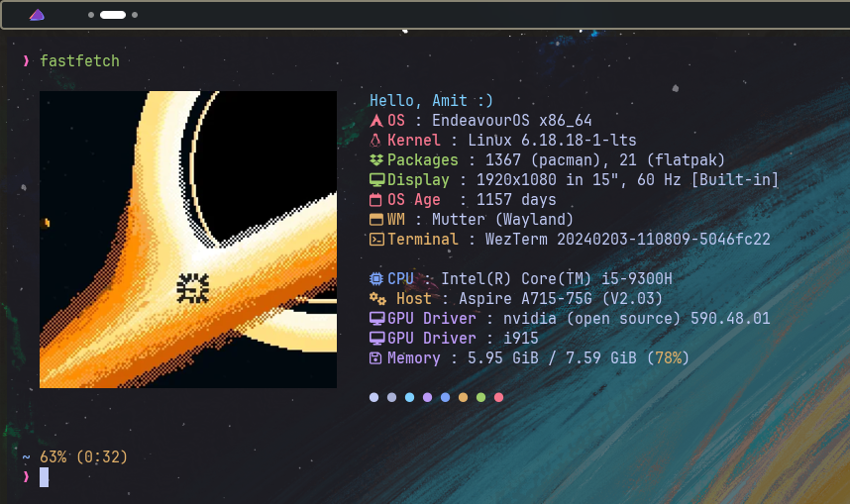Click '1367 (pacman), 21 (flatpak)' text

[605, 159]
